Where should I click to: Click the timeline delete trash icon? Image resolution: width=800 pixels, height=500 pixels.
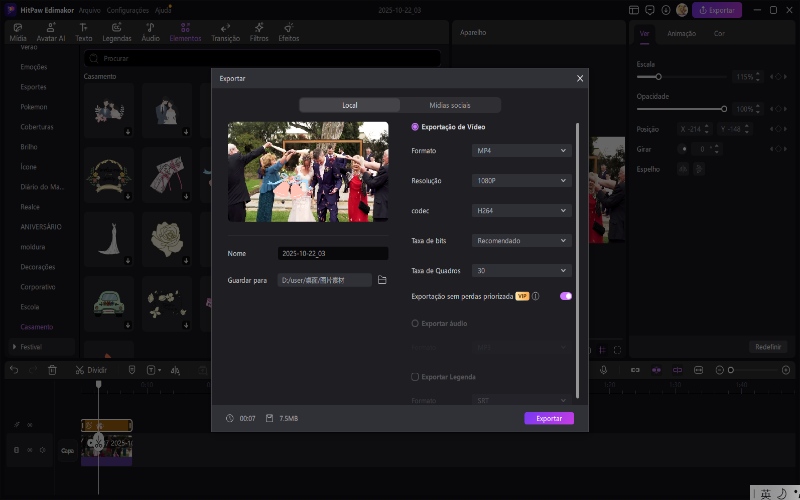point(52,370)
